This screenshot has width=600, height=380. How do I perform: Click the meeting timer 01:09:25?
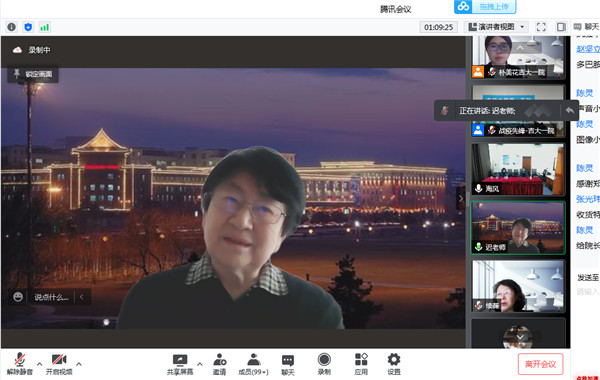(x=439, y=27)
